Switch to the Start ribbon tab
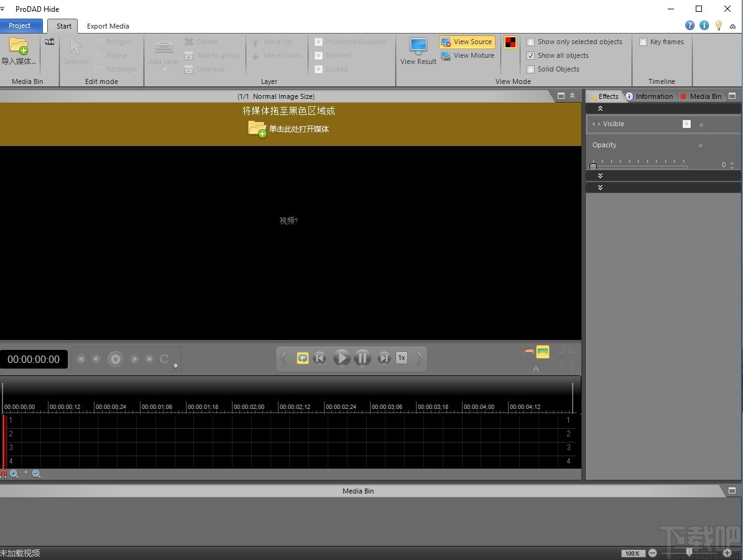743x560 pixels. tap(64, 26)
